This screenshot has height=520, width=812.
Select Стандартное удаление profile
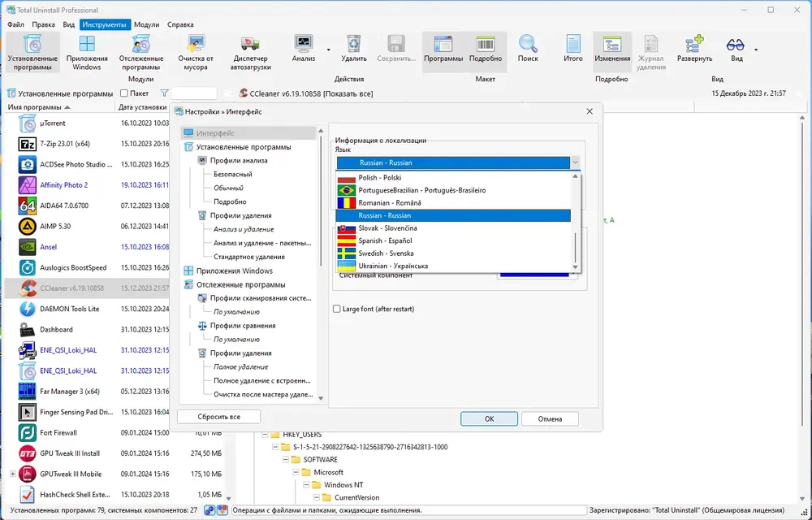click(x=249, y=257)
